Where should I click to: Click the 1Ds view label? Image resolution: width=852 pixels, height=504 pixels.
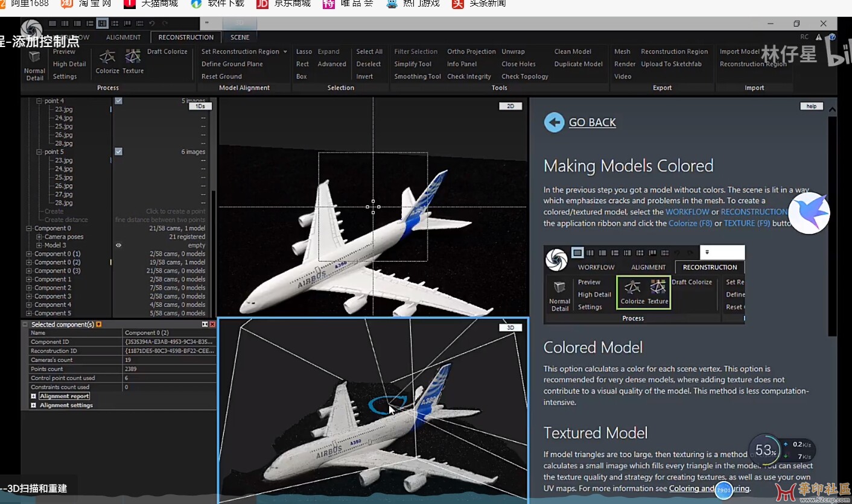click(200, 106)
